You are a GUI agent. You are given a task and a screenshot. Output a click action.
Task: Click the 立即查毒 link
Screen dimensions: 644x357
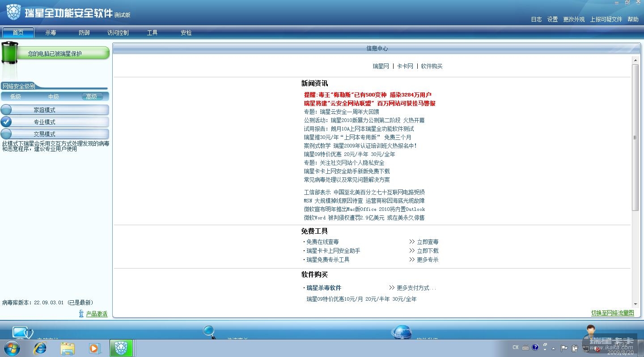click(428, 242)
